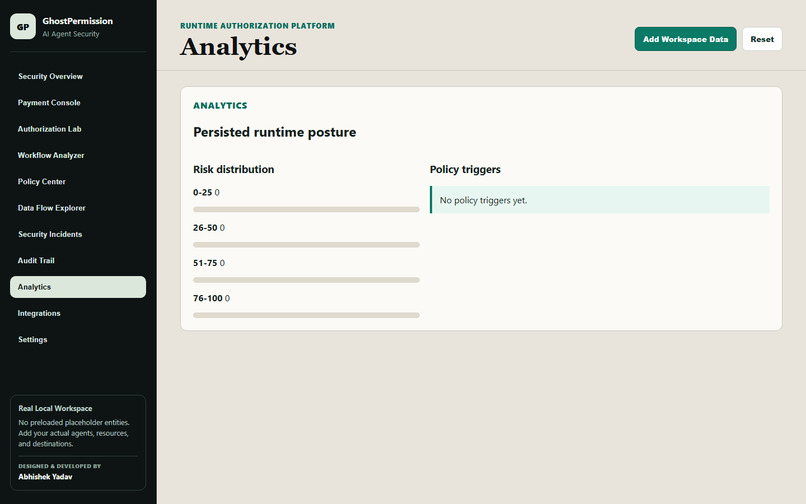Go to Payment Console

[78, 102]
